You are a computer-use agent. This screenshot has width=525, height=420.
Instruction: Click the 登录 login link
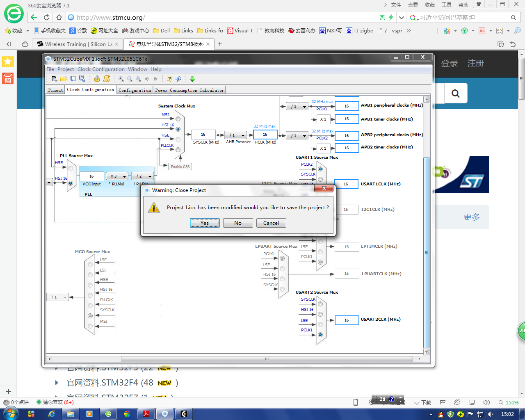pyautogui.click(x=449, y=63)
